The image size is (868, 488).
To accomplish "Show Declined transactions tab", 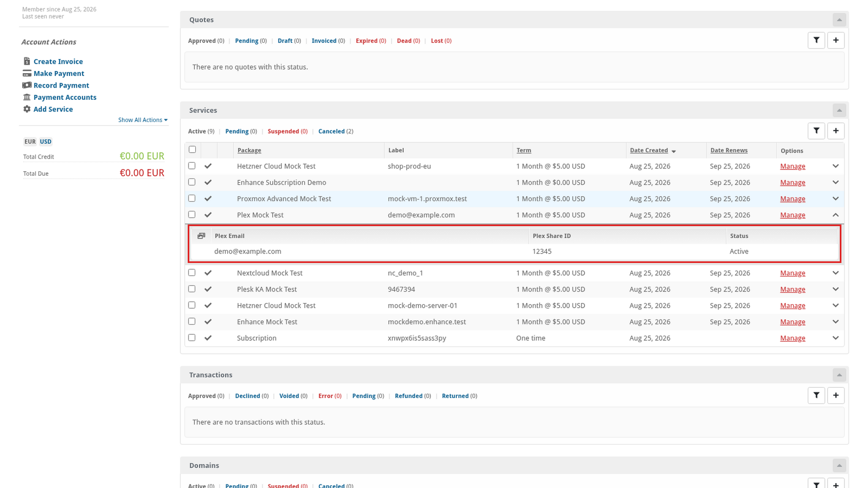I will (252, 396).
